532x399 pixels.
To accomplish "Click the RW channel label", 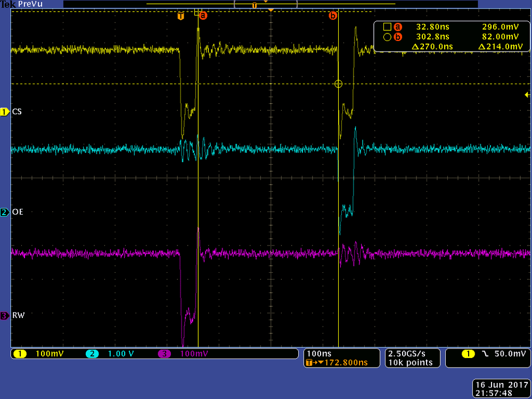I will pyautogui.click(x=18, y=315).
